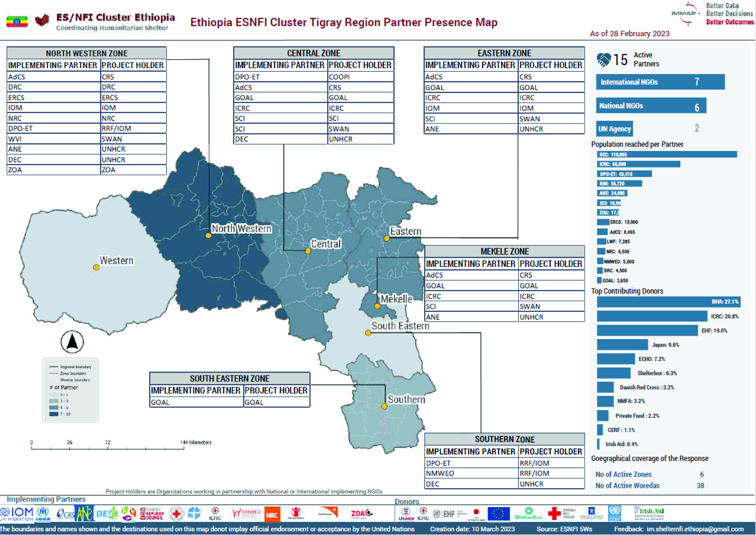Click the feedback email address link
The width and height of the screenshot is (756, 535).
(695, 529)
